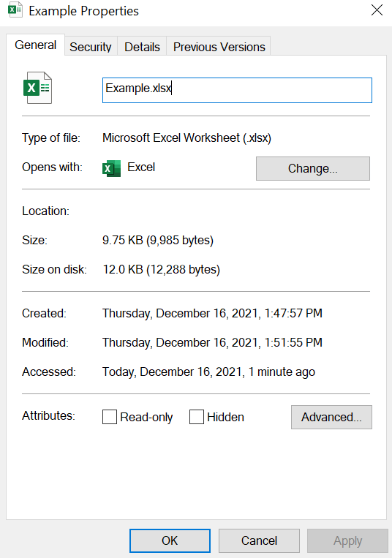Switch to the Security tab
Viewport: 392px width, 558px height.
[91, 47]
